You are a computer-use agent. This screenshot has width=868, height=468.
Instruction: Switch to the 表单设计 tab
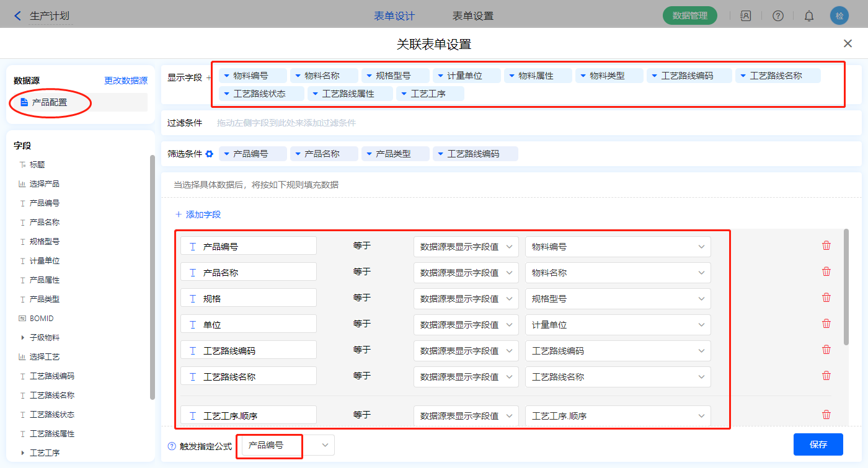coord(394,16)
